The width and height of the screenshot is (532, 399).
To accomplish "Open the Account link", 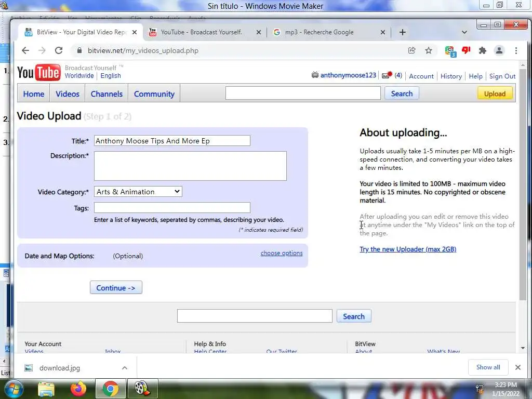I will click(x=421, y=76).
